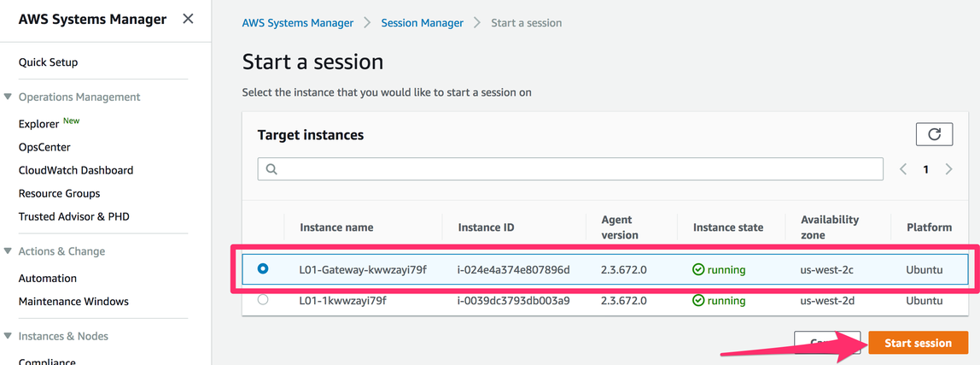Go to previous page arrow
This screenshot has height=365, width=980.
903,169
